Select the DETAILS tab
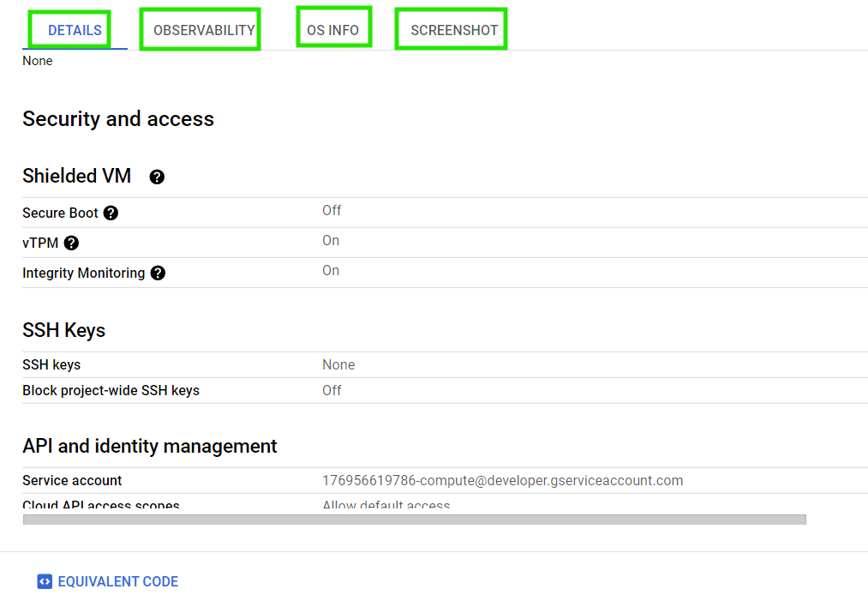The width and height of the screenshot is (868, 601). point(74,29)
